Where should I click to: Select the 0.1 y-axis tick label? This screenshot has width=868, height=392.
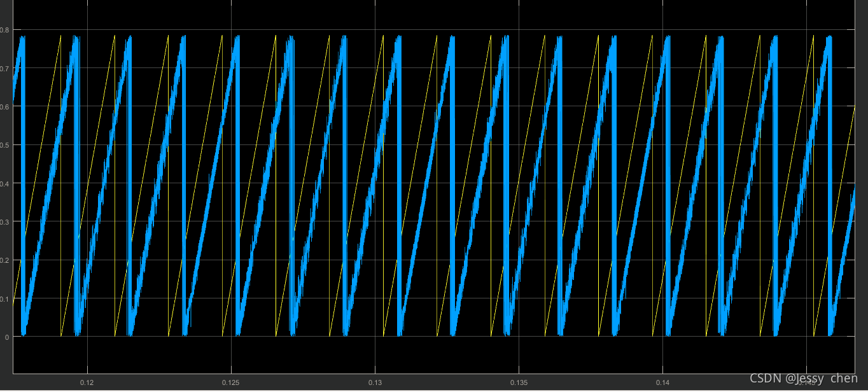4,298
